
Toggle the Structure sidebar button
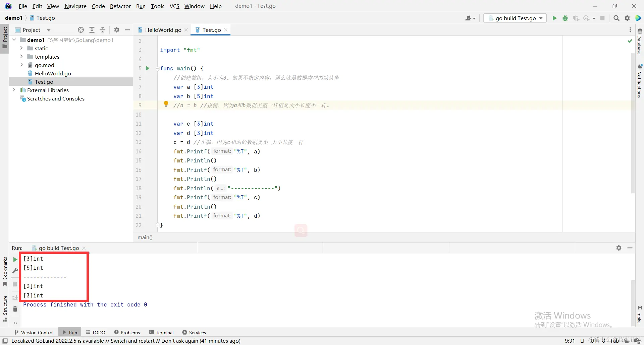tap(5, 308)
